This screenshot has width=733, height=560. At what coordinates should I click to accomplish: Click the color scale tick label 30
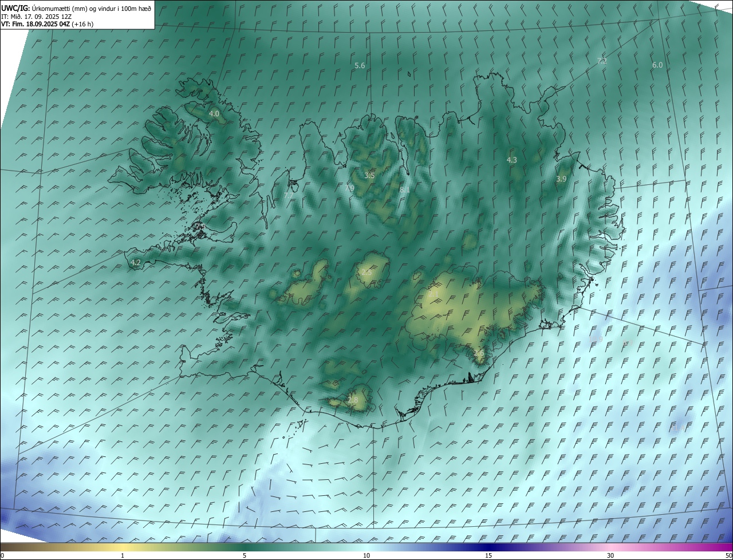[610, 555]
